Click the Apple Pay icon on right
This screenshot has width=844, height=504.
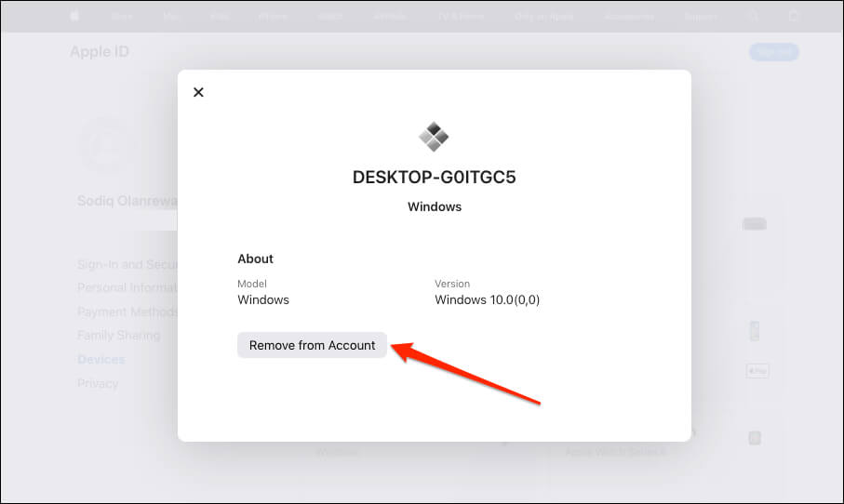click(x=757, y=371)
